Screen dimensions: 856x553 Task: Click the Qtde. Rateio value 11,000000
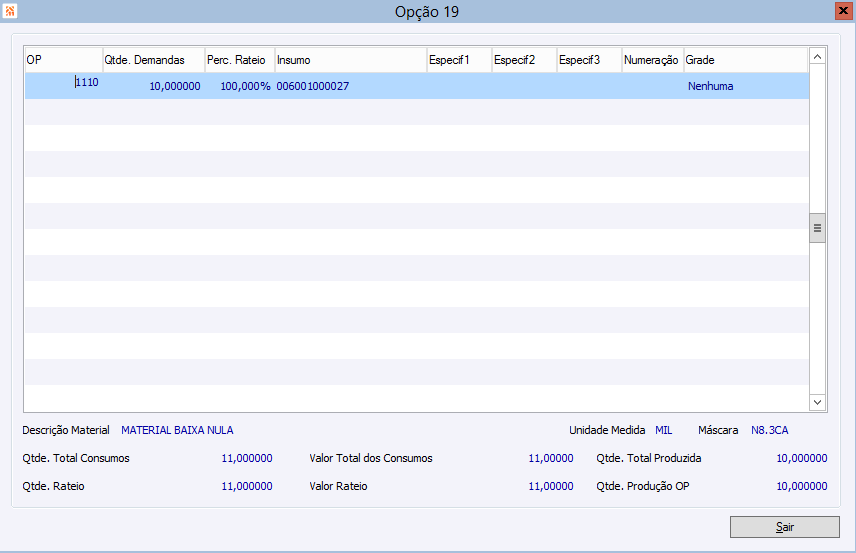pyautogui.click(x=247, y=486)
